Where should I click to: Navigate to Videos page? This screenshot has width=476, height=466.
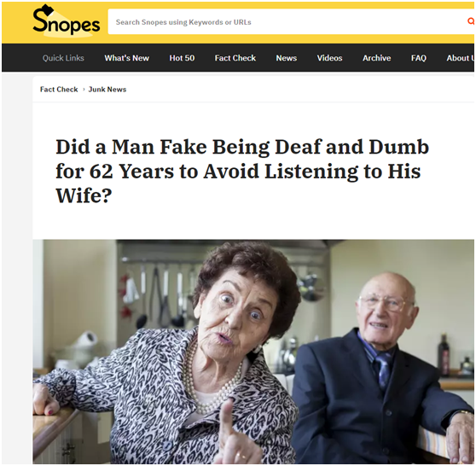pyautogui.click(x=329, y=58)
